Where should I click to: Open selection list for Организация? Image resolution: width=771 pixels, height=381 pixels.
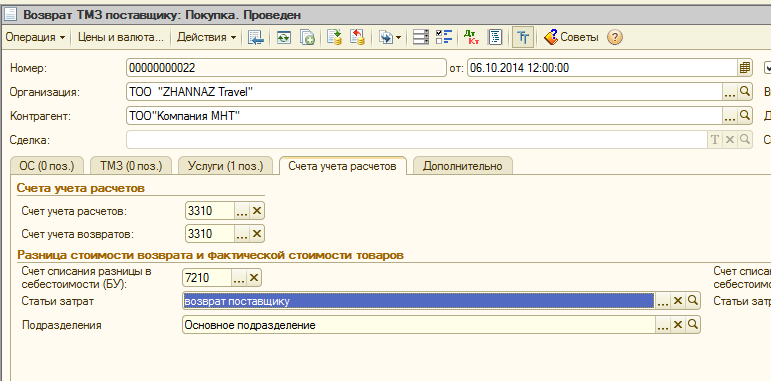pyautogui.click(x=730, y=91)
